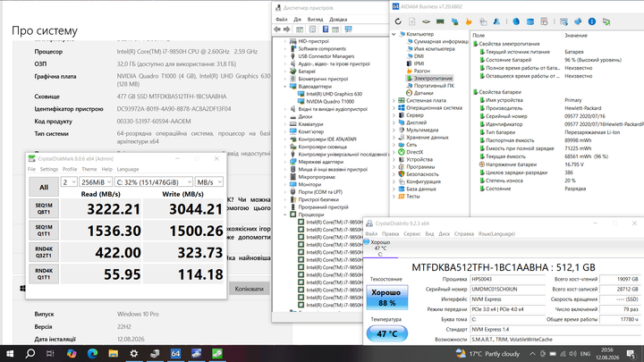644x362 pixels.
Task: Click the blue down-arrow update icon in AIDA64
Action: click(x=578, y=21)
